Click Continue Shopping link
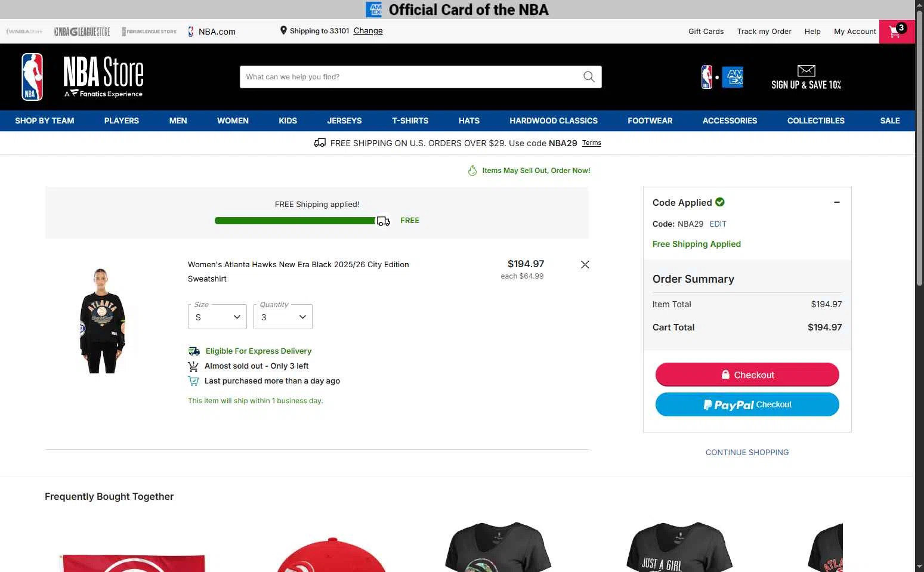 (x=747, y=452)
